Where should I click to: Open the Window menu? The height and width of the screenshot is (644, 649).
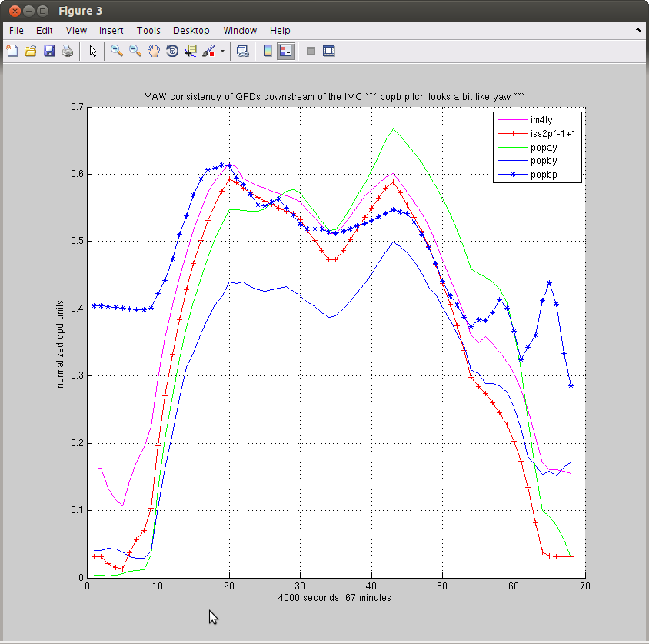click(240, 31)
